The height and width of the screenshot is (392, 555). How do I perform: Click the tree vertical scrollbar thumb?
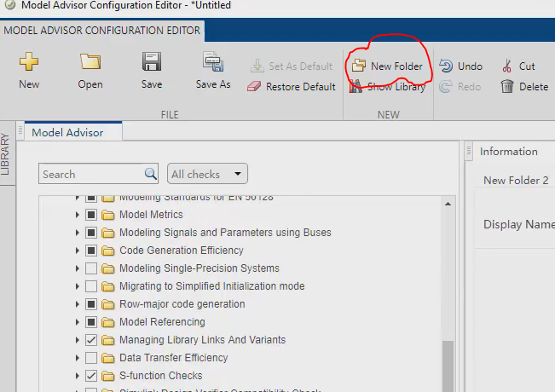[x=448, y=366]
